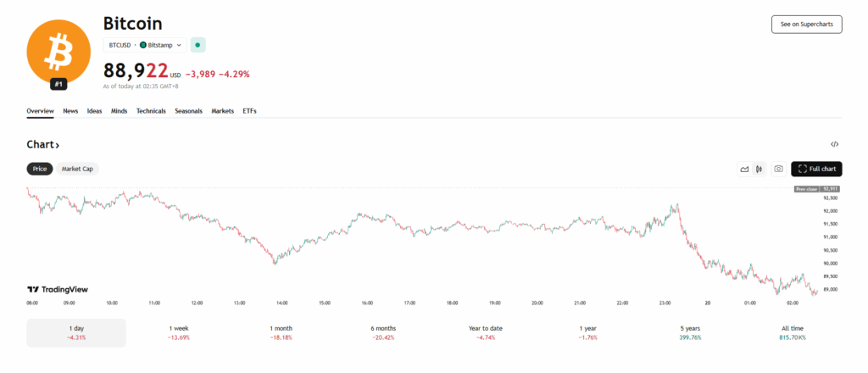
Task: Click the green market status indicator
Action: 198,44
